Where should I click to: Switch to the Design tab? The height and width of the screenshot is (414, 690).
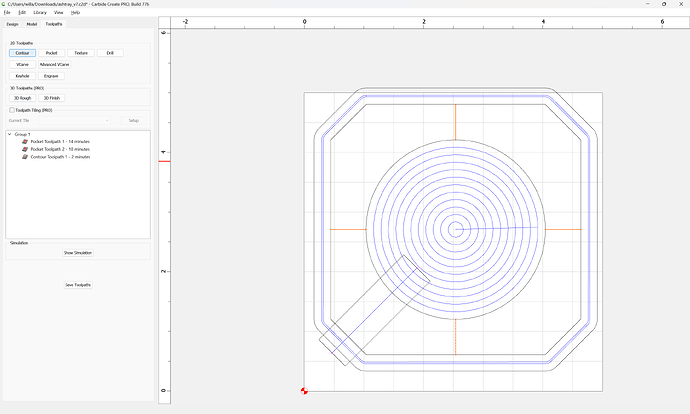click(12, 24)
